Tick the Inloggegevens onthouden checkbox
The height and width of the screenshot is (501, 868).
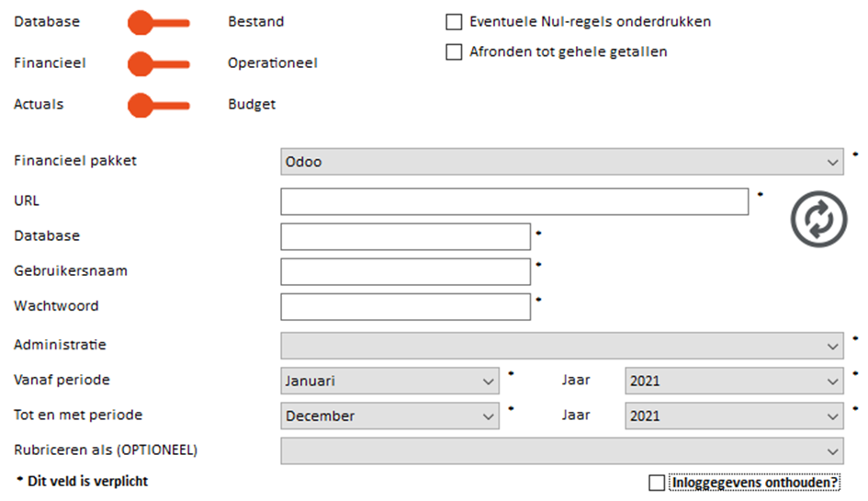click(x=657, y=483)
